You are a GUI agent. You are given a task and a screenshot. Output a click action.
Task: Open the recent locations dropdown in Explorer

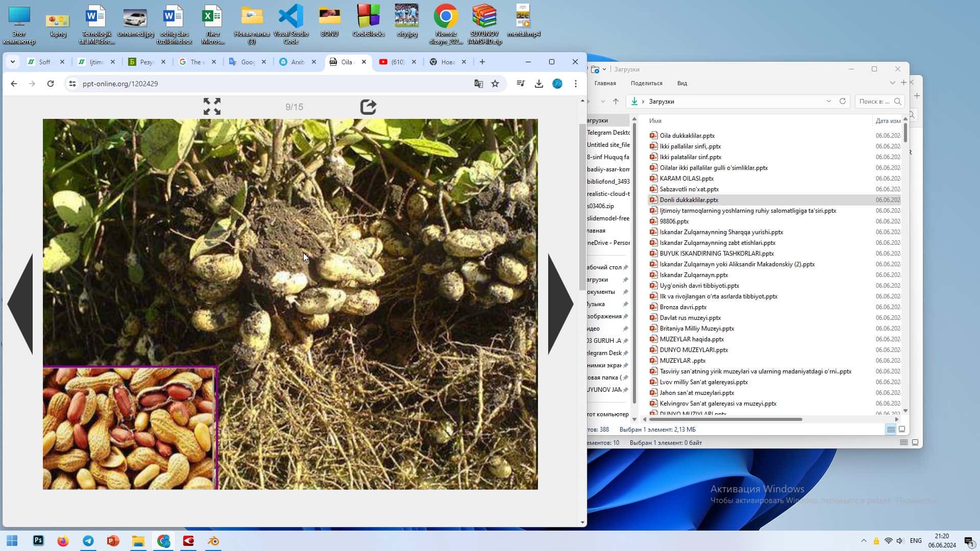tap(603, 102)
